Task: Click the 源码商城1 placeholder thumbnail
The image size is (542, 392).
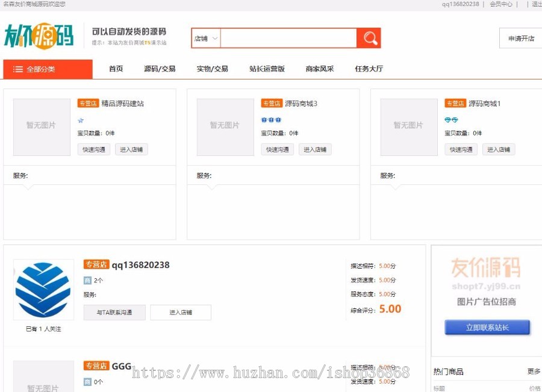Action: [409, 127]
